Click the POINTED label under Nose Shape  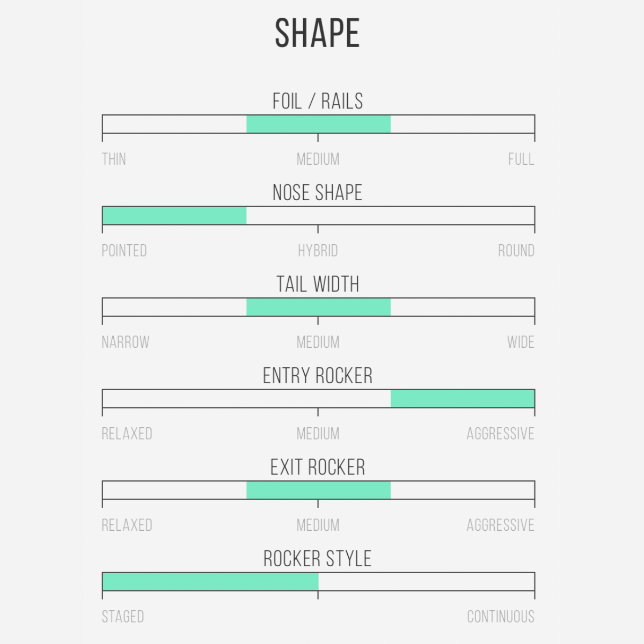coord(124,251)
